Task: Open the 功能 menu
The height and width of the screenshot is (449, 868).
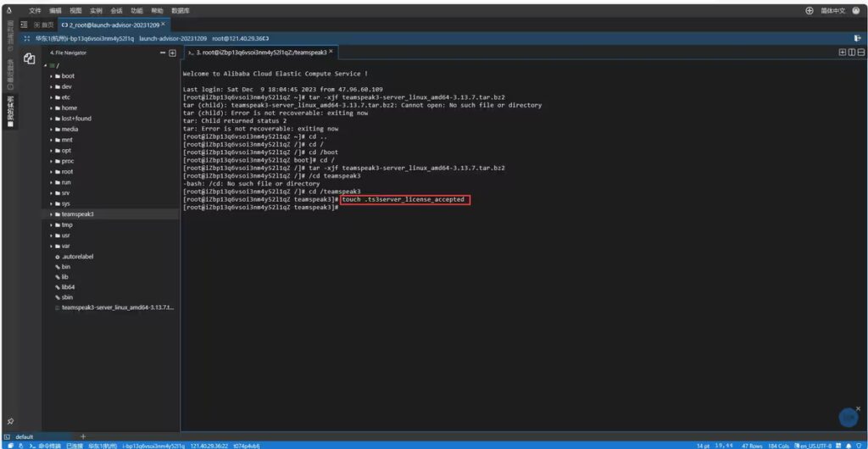Action: coord(136,10)
